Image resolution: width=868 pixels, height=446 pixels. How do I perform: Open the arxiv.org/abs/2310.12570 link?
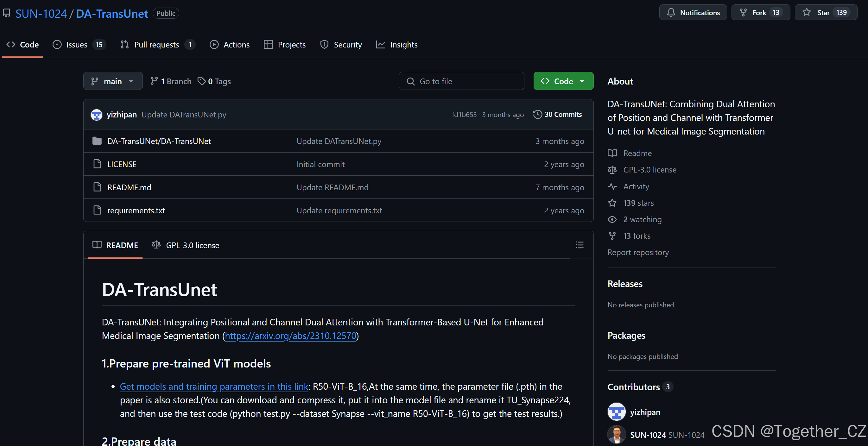tap(290, 336)
